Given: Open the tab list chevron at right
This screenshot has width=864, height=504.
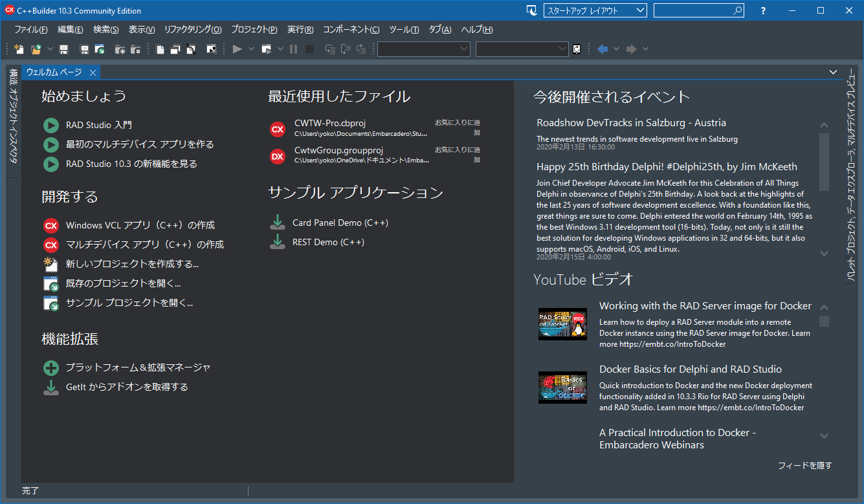Looking at the screenshot, I should click(833, 72).
